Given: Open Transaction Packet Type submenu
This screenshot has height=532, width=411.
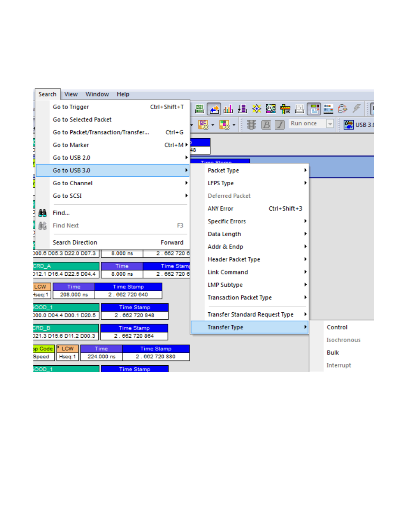Looking at the screenshot, I should pos(249,297).
